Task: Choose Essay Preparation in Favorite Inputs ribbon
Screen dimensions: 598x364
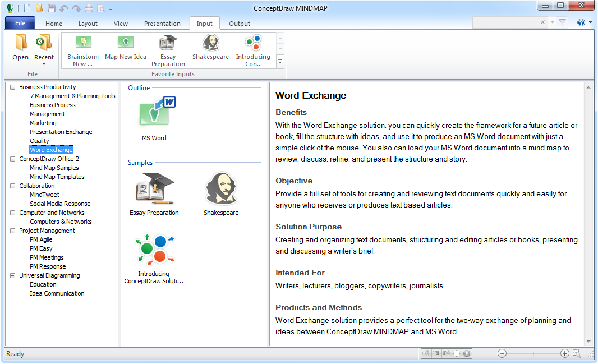Action: [x=168, y=50]
